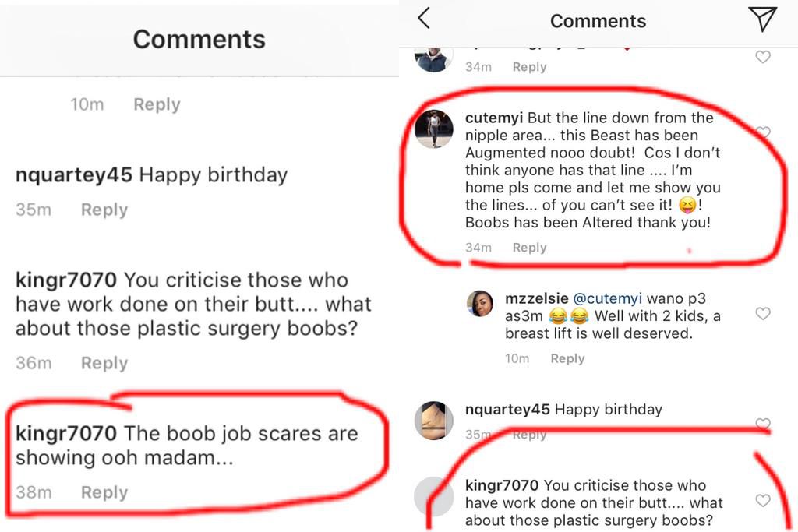Reply to cutemyi's comment
Screen dimensions: 798x532
(x=529, y=248)
